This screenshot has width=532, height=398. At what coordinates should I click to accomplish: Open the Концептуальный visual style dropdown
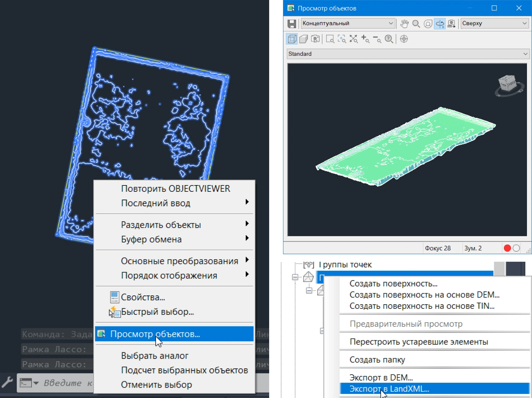tap(348, 23)
